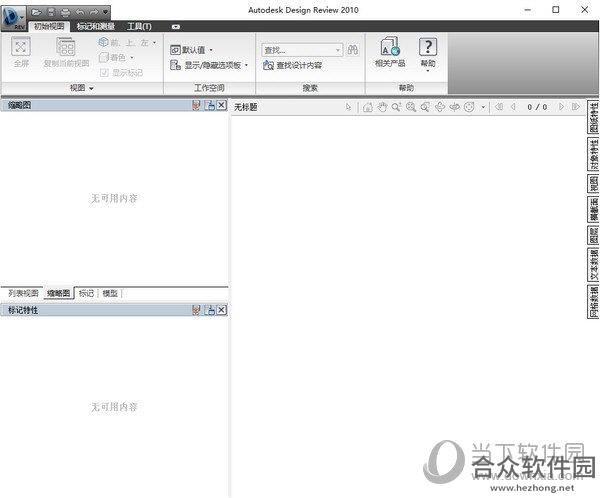Image resolution: width=600 pixels, height=498 pixels.
Task: Go to the next sheet arrow
Action: [561, 107]
